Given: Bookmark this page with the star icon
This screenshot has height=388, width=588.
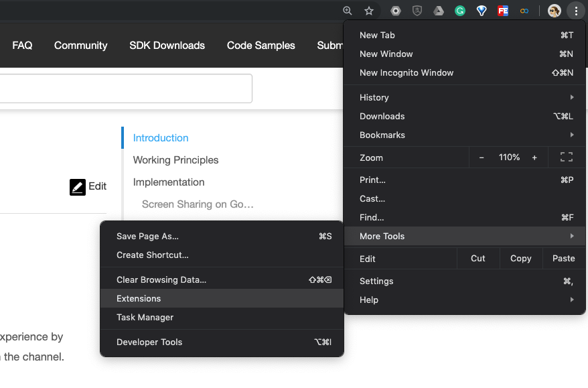Looking at the screenshot, I should coord(368,11).
